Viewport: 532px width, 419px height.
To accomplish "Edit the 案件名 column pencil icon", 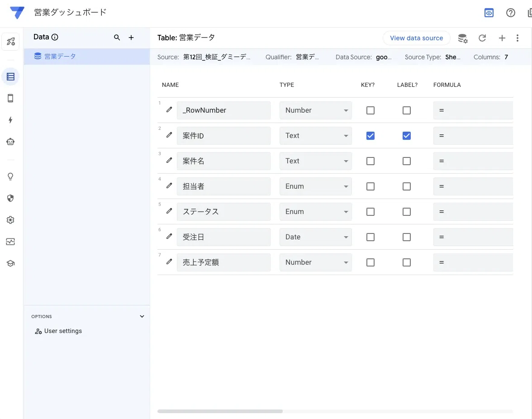I will click(x=169, y=160).
